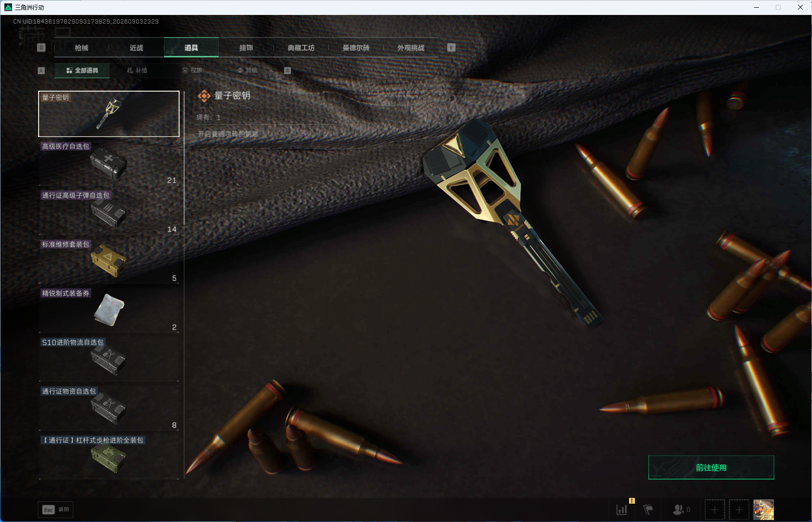The image size is (812, 522).
Task: Open the flags icon in bottom bar
Action: (x=648, y=509)
